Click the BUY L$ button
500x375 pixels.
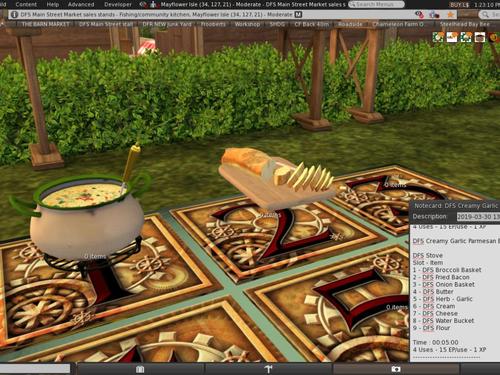pos(459,5)
